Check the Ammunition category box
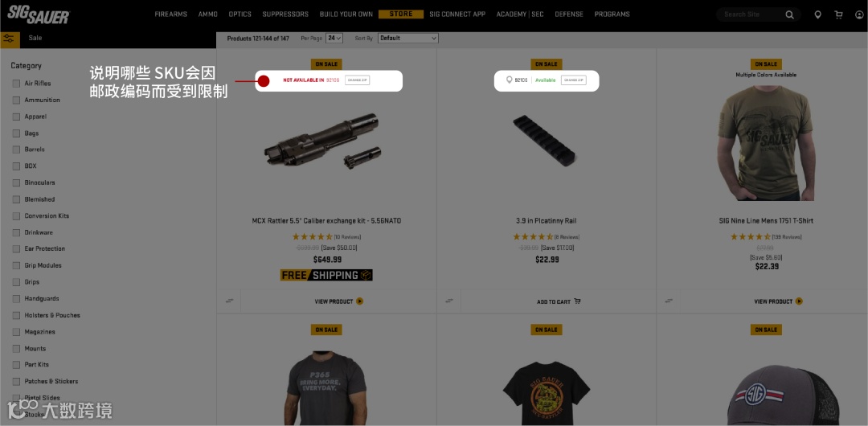 click(x=17, y=100)
